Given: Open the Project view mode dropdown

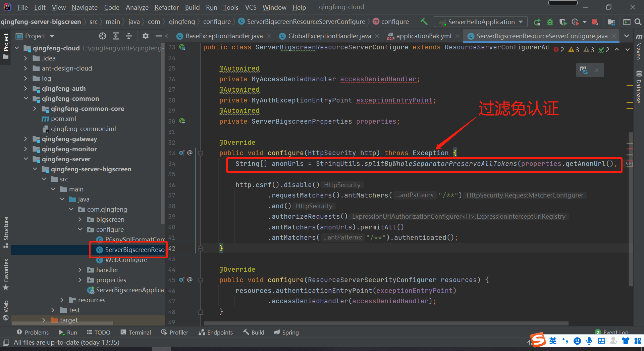Looking at the screenshot, I should click(x=52, y=36).
